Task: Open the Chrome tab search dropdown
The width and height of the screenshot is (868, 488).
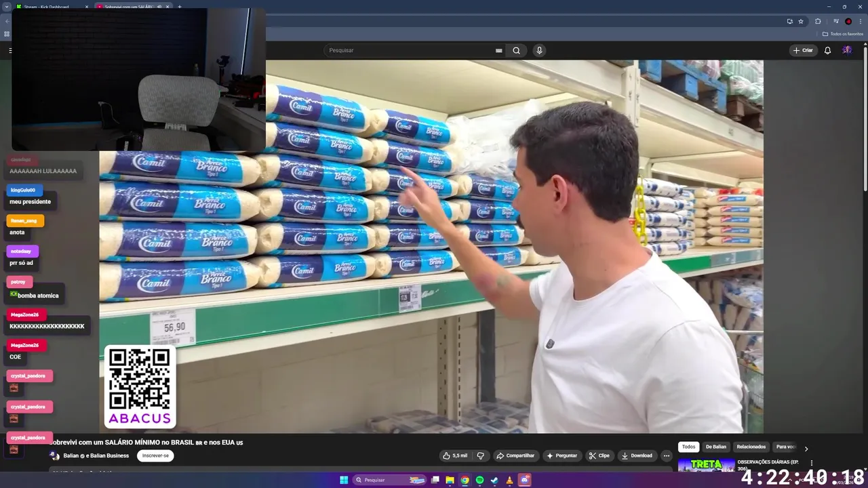Action: coord(7,7)
